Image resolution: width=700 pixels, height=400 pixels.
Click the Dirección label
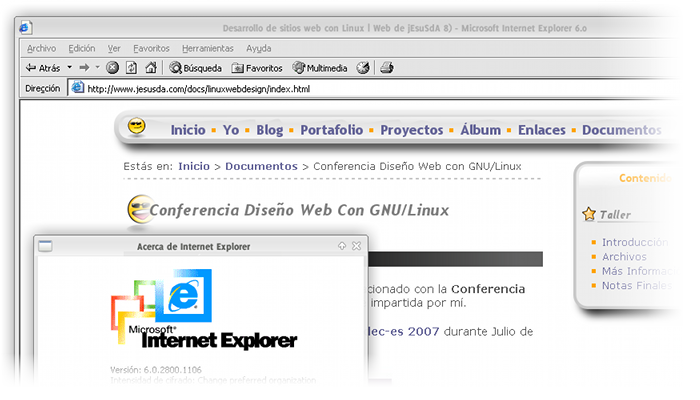[42, 88]
